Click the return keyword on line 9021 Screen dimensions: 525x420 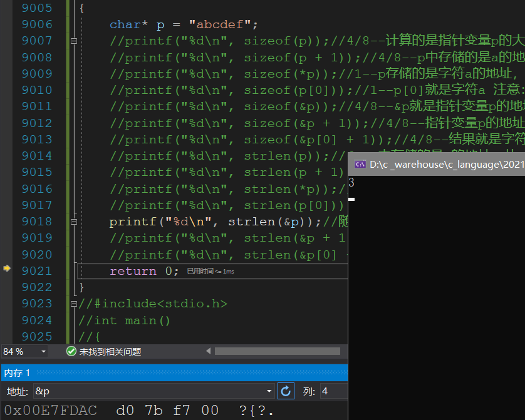coord(133,271)
